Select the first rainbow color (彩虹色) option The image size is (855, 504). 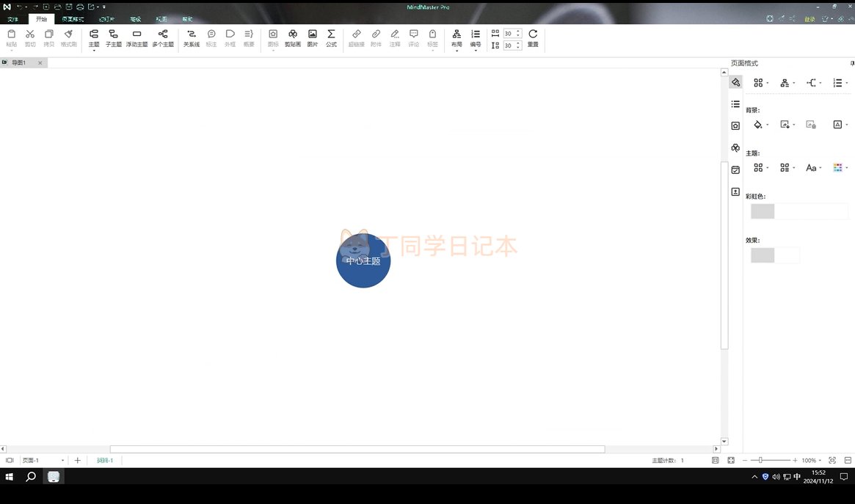tap(763, 211)
